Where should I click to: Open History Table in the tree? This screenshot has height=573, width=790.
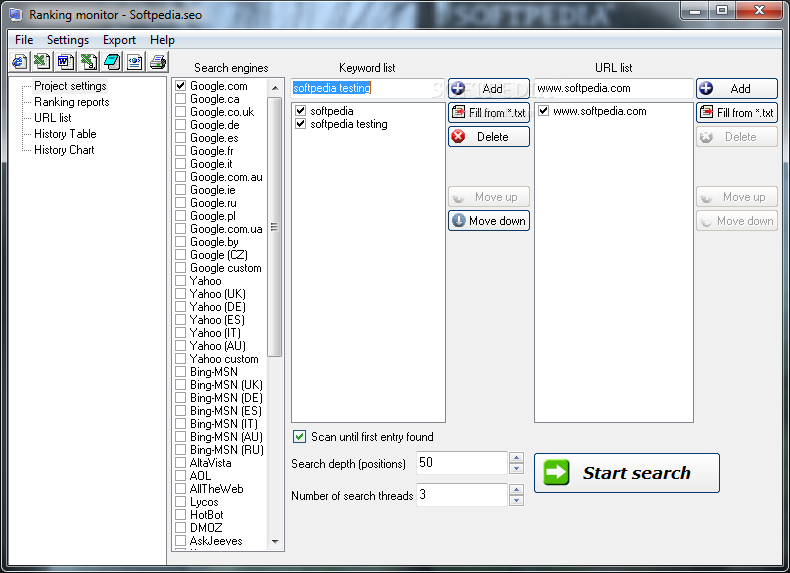65,134
